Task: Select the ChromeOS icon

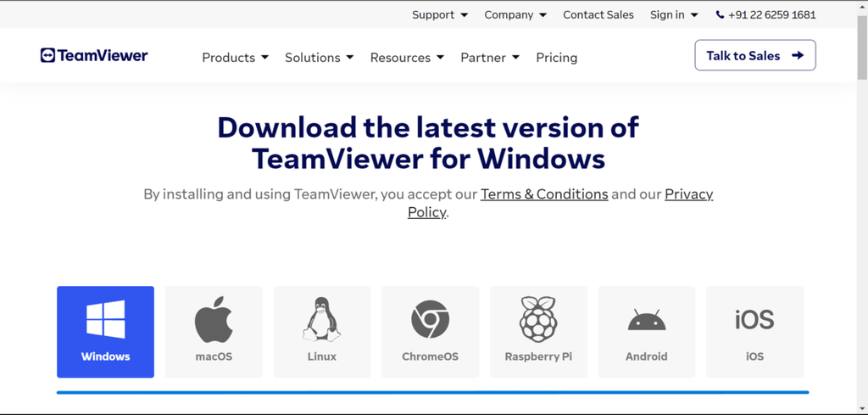Action: (x=430, y=320)
